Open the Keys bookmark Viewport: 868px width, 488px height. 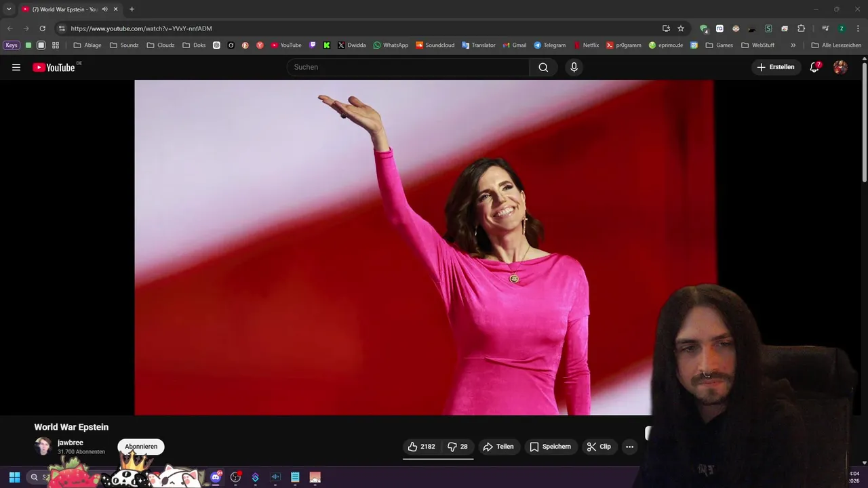coord(12,45)
